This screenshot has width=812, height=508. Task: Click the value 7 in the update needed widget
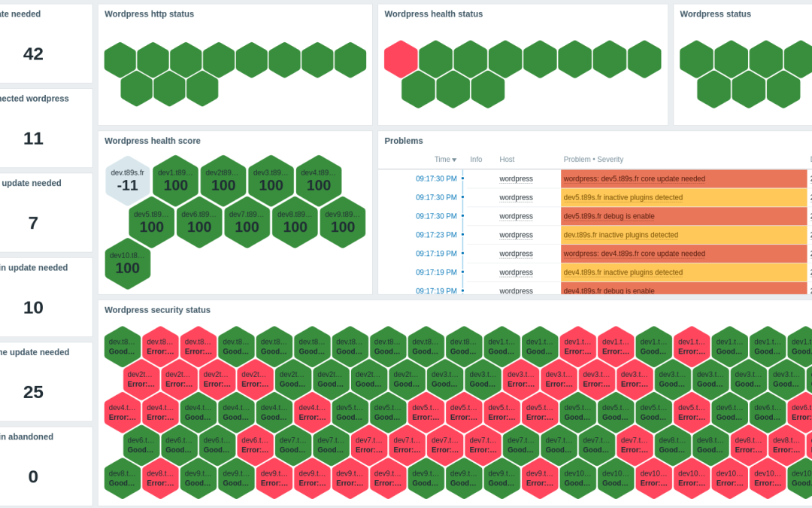pos(33,223)
